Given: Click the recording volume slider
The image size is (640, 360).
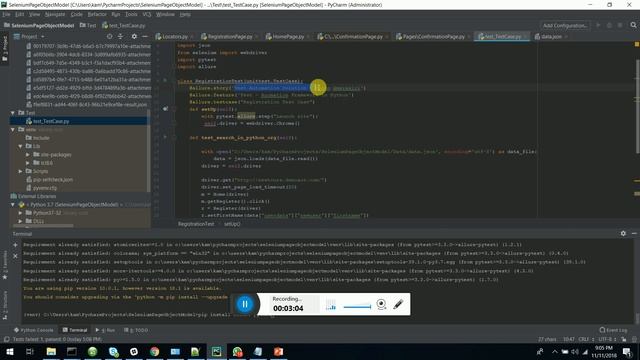Looking at the screenshot, I should click(357, 307).
